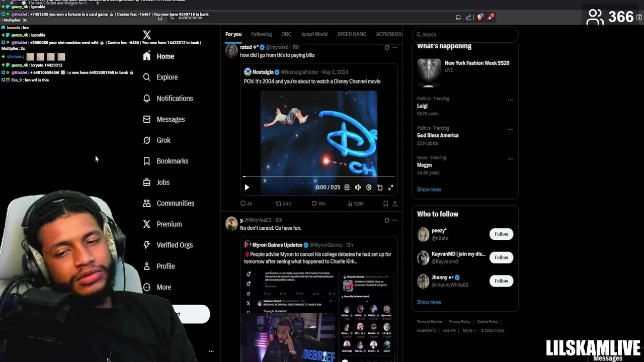Open Privacy Policy link

coord(459,322)
